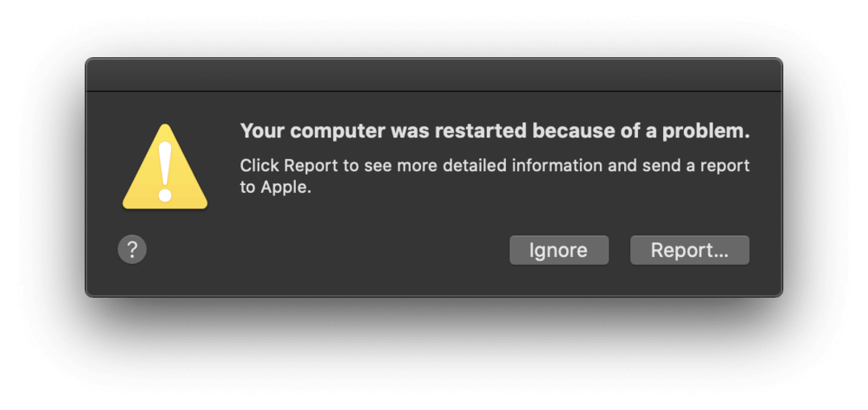This screenshot has width=868, height=410.
Task: Open help with the question mark button
Action: 132,250
